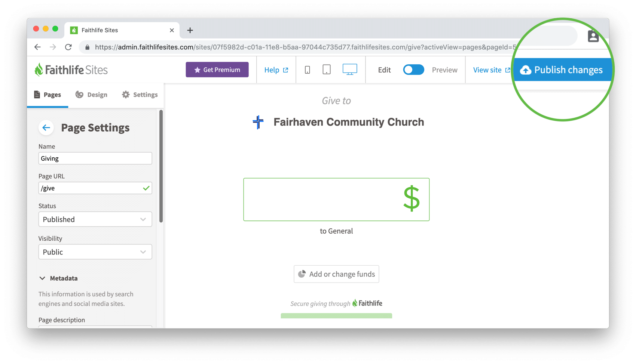Open the View site link

(491, 70)
